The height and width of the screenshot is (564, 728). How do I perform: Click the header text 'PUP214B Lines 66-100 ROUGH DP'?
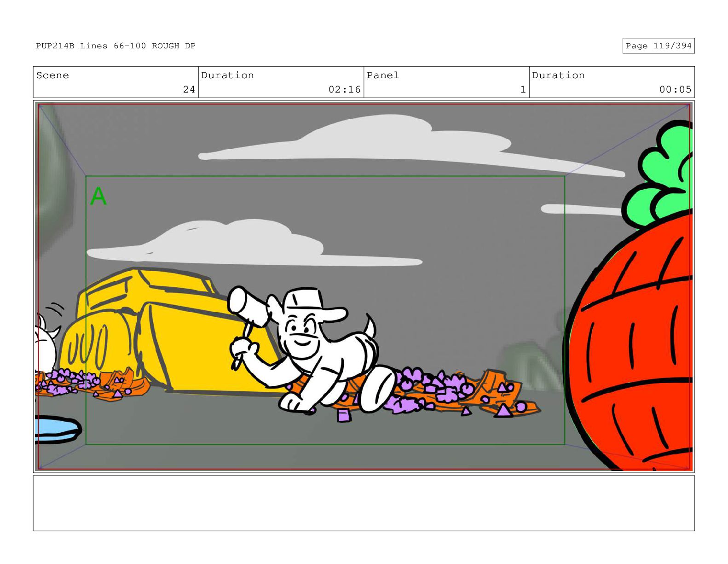pos(116,46)
